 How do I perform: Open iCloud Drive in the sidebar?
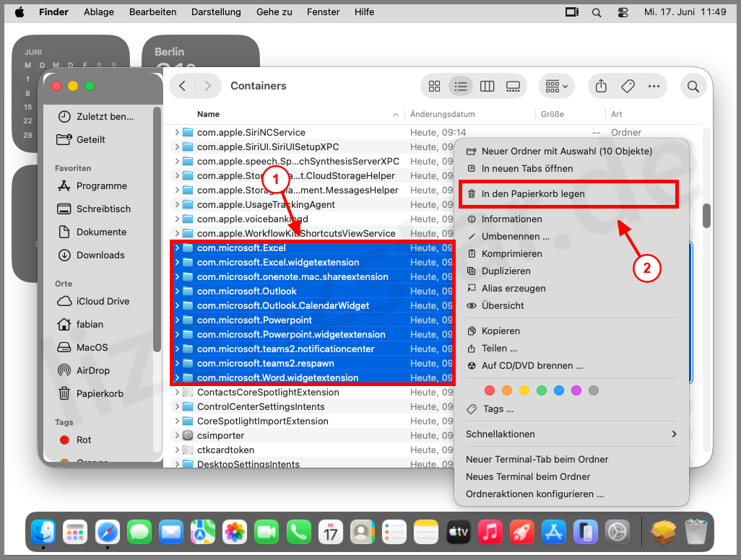tap(93, 301)
